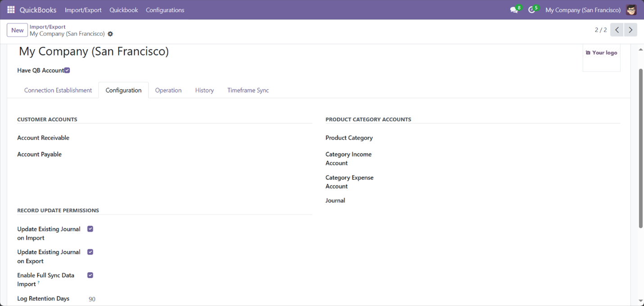Image resolution: width=644 pixels, height=306 pixels.
Task: Open the Enable Full Sync help tooltip
Action: pos(38,283)
